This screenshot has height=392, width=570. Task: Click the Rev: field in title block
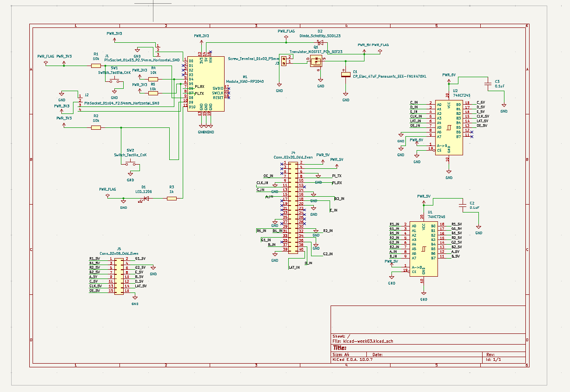click(x=490, y=354)
